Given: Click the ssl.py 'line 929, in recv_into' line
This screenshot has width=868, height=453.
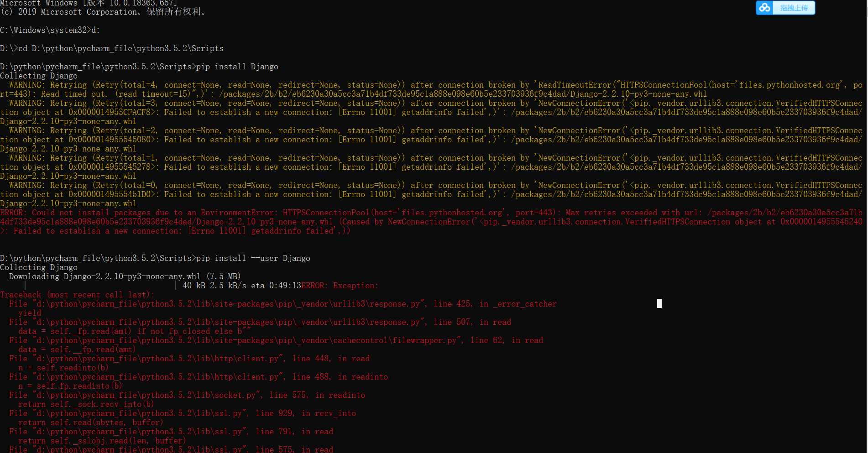Looking at the screenshot, I should coord(183,413).
